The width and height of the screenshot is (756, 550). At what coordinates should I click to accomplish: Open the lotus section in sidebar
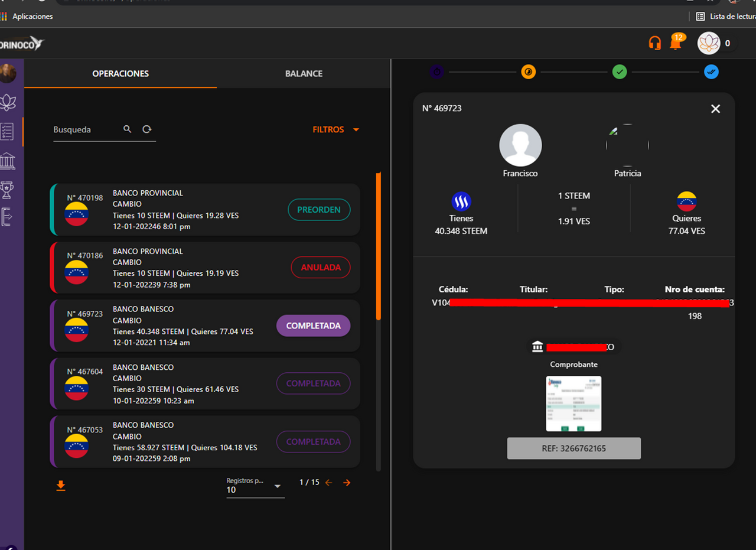tap(8, 102)
